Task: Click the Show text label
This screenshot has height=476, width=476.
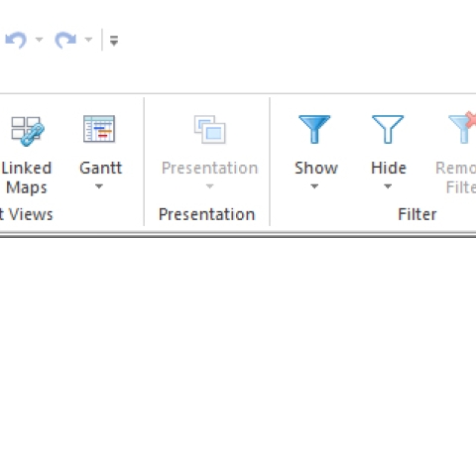Action: 316,168
